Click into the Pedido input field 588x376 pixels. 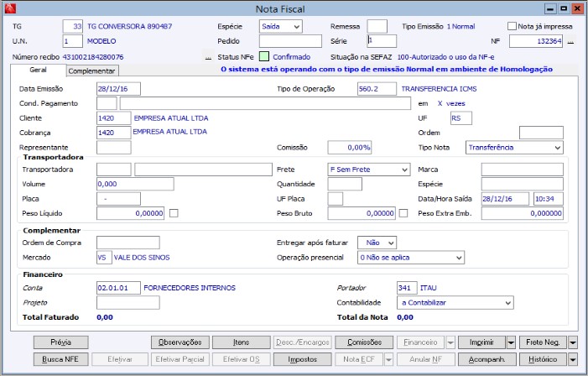pos(290,41)
